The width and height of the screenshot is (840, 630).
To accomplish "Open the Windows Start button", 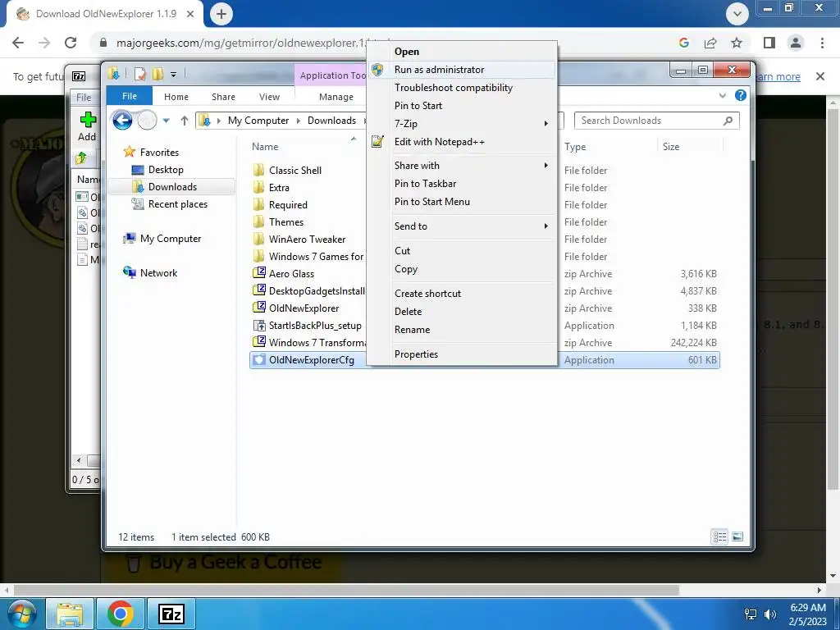I will tap(21, 614).
